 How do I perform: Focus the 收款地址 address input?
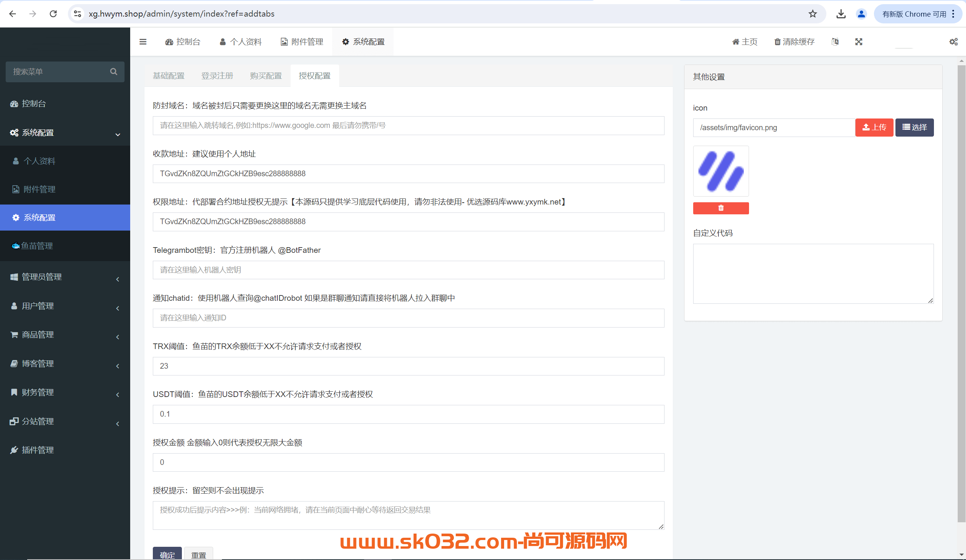pos(409,174)
